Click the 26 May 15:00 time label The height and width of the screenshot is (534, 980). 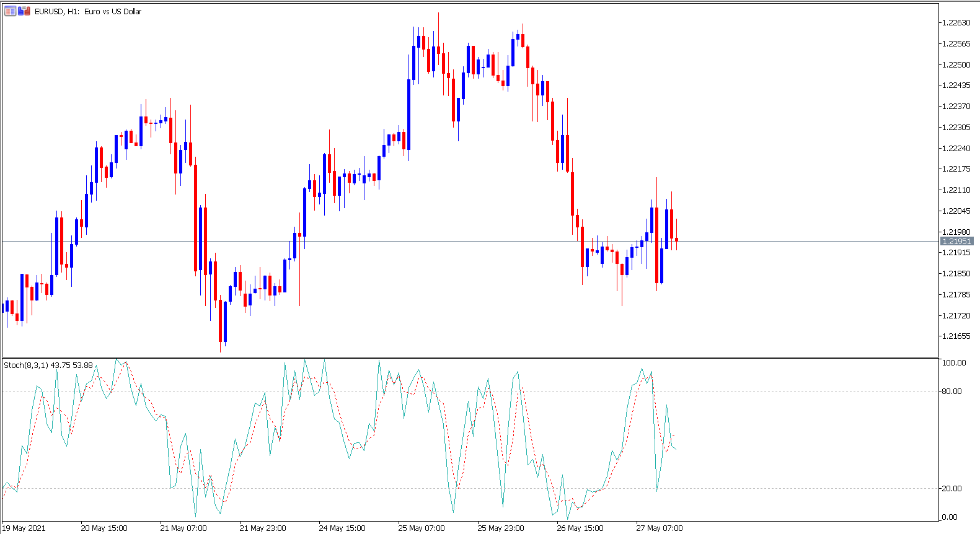tap(580, 528)
